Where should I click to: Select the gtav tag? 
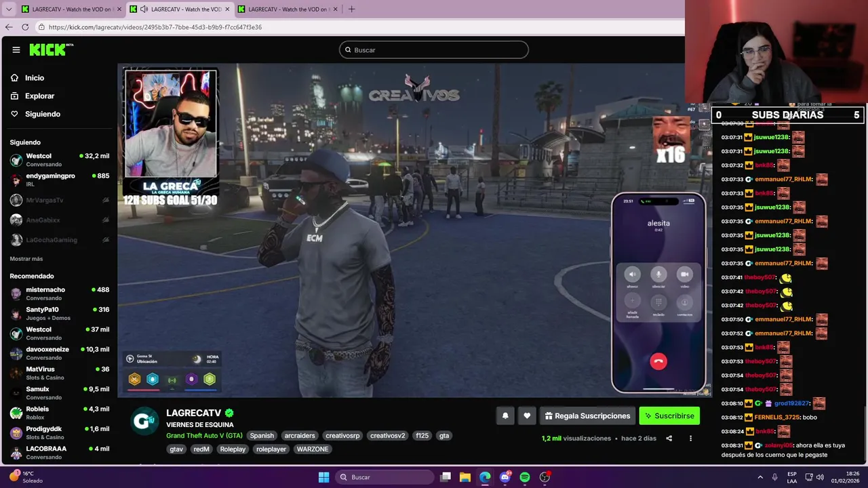tap(176, 449)
